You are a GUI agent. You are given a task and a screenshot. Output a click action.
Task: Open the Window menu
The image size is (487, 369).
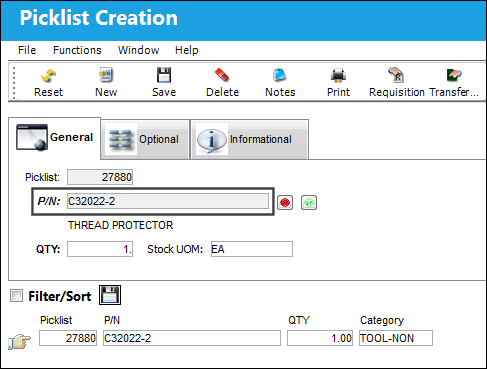pyautogui.click(x=138, y=50)
